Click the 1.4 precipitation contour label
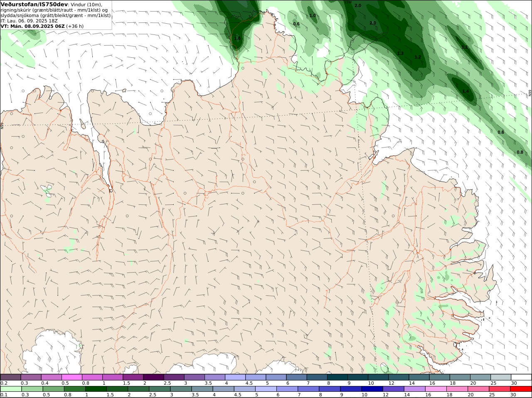 pyautogui.click(x=465, y=91)
